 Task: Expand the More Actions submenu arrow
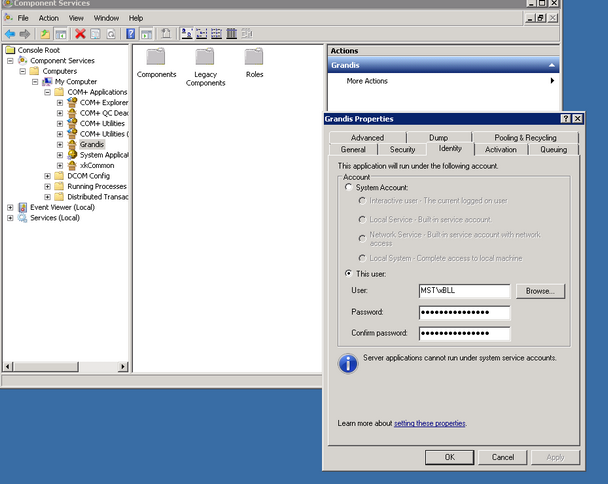(552, 81)
